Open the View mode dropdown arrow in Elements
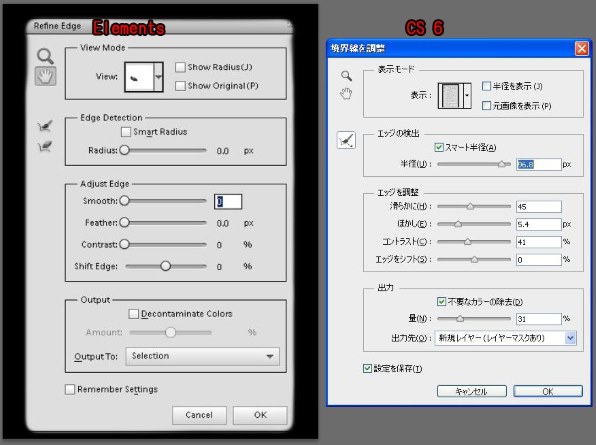Screen dimensions: 596x445 (159, 77)
